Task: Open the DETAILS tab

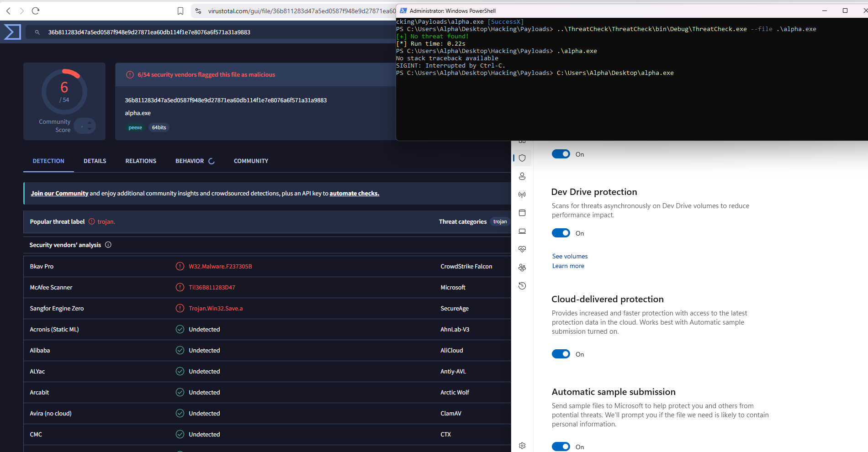Action: click(x=95, y=161)
